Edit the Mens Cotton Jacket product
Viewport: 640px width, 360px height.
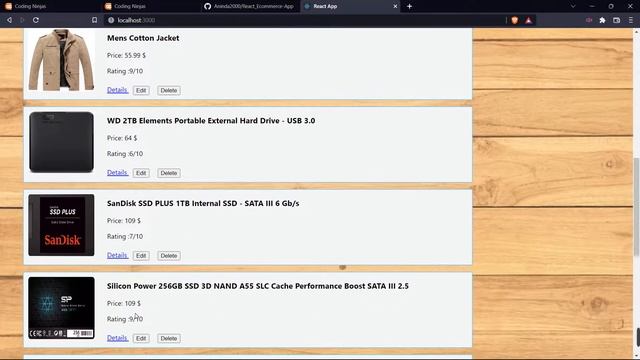tap(141, 90)
